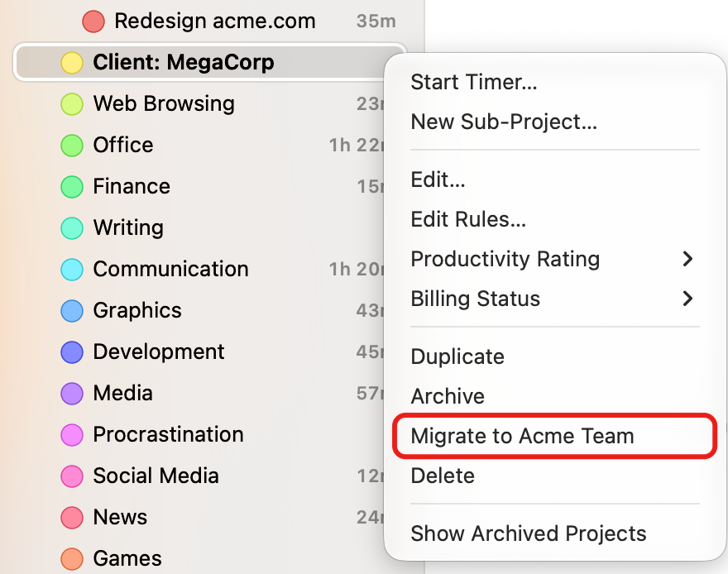Click the Billing Status chevron arrow
The height and width of the screenshot is (574, 728).
(x=688, y=299)
